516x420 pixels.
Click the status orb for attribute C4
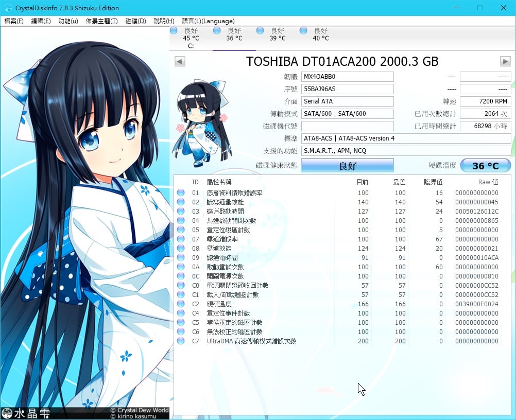click(181, 313)
